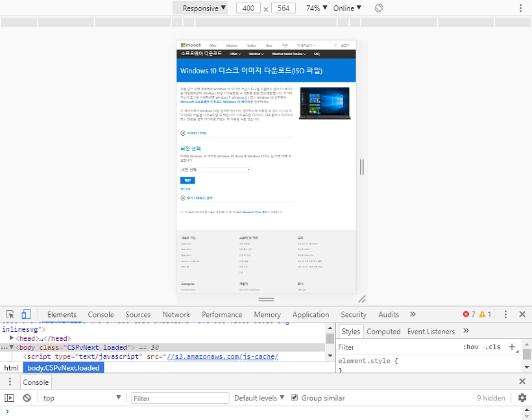
Task: Click the 9 hidden messages label
Action: [490, 398]
